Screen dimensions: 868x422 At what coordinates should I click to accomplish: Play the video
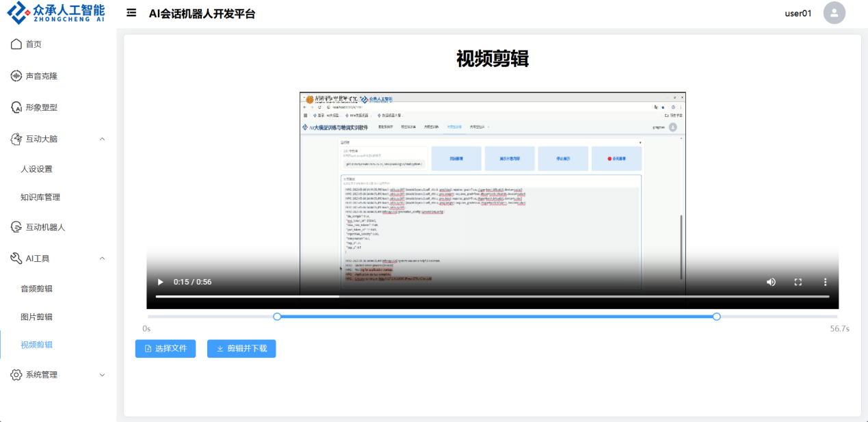[x=160, y=282]
